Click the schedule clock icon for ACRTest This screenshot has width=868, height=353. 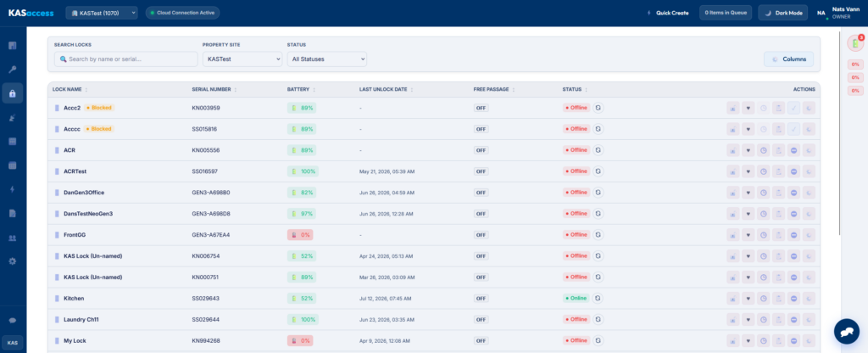point(764,171)
